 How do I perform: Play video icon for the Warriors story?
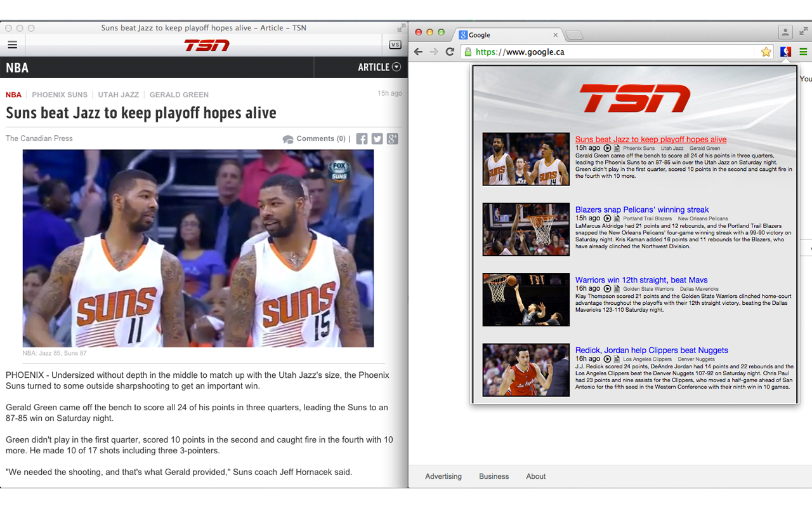tap(607, 289)
